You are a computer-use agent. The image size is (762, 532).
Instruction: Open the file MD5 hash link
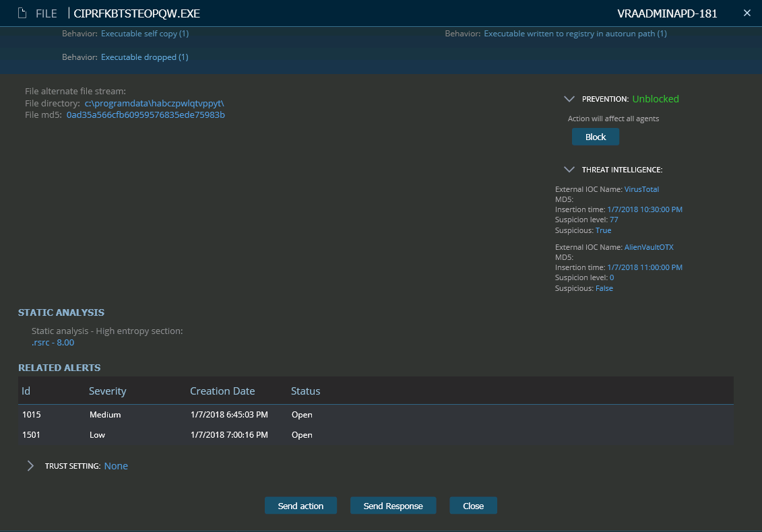146,114
